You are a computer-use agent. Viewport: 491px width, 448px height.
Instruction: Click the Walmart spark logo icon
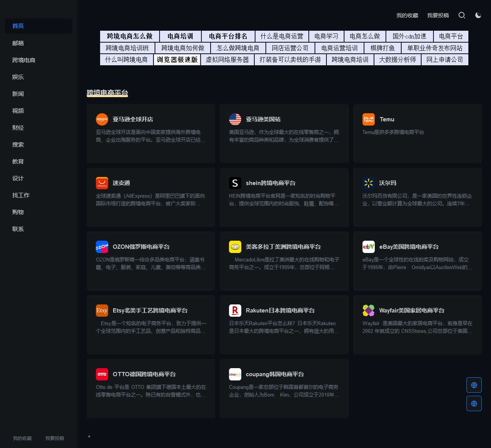coord(369,183)
